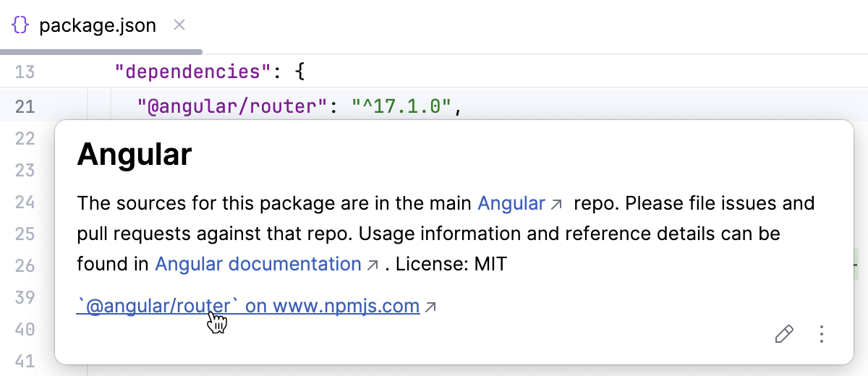Click line number 21 in the gutter
This screenshot has height=376, width=868.
[25, 107]
